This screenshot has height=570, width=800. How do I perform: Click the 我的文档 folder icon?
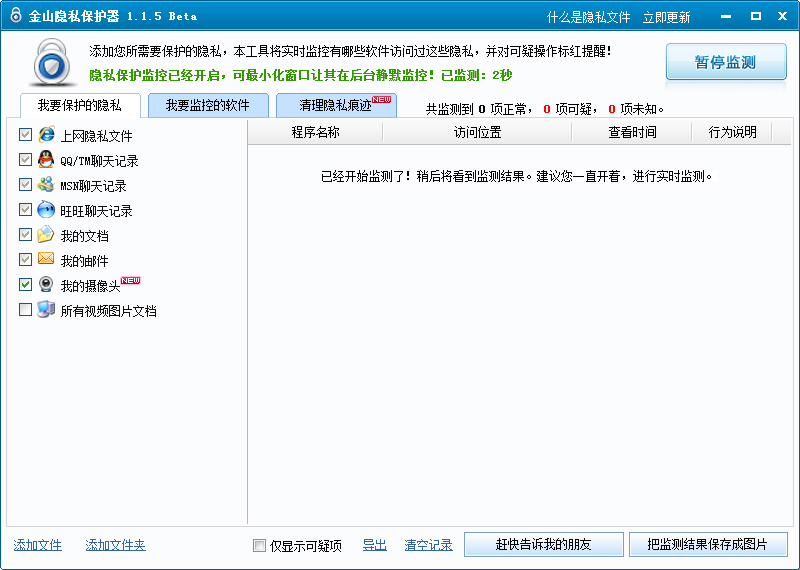(46, 235)
